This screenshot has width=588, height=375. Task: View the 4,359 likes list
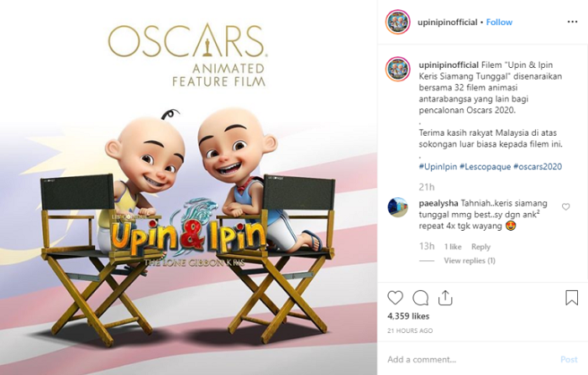[408, 316]
